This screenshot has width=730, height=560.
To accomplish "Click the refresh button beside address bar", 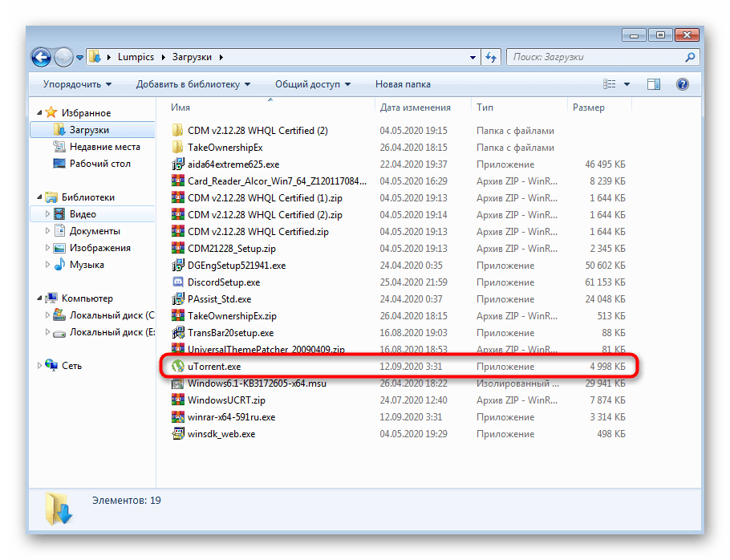I will [x=491, y=57].
